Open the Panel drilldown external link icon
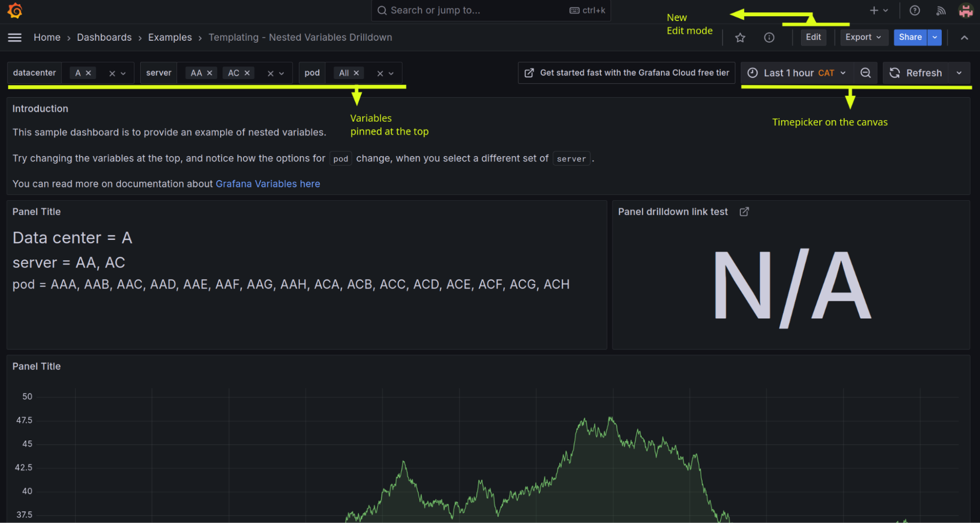 (744, 211)
